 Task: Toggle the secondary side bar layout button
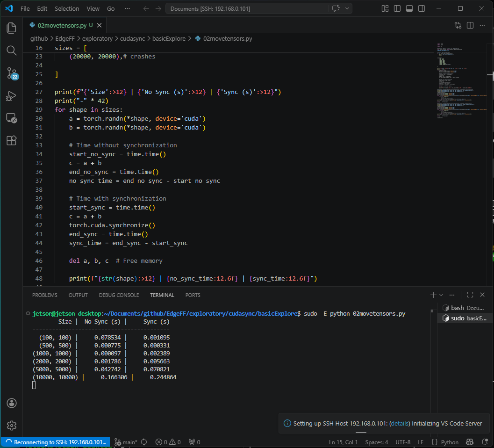point(422,8)
